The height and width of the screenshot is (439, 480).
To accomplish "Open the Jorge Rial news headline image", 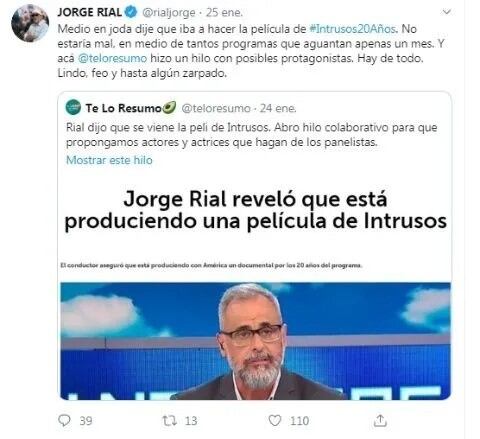I will pos(255,210).
